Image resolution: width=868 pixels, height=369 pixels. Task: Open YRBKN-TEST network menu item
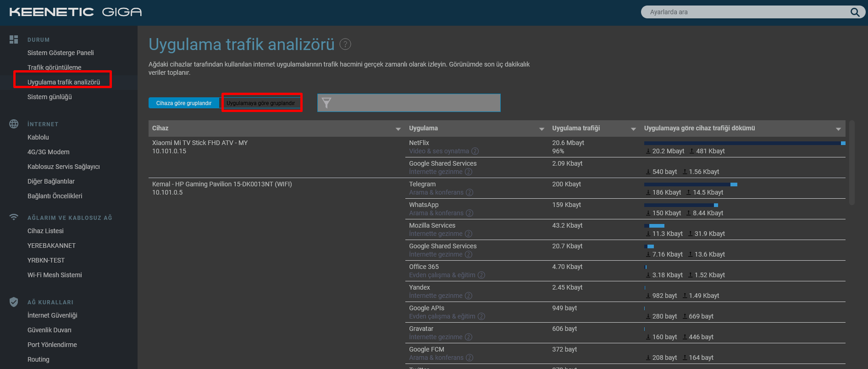46,260
